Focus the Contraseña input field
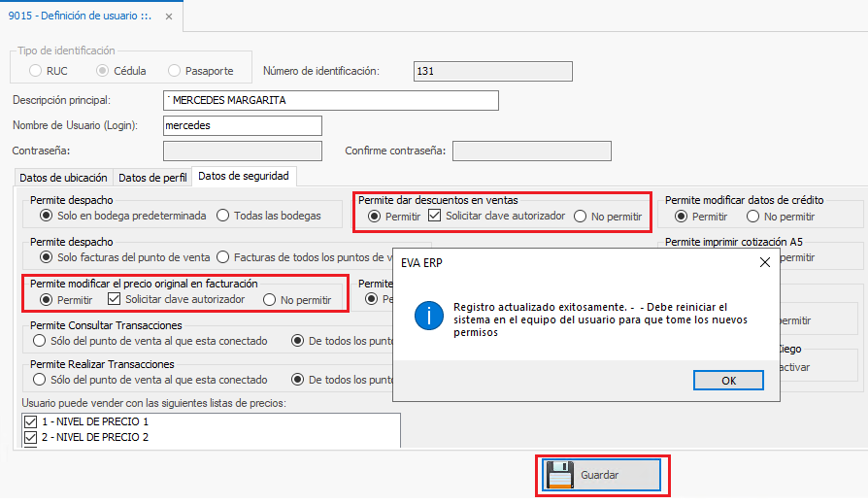Screen dimensions: 868x504 242,151
